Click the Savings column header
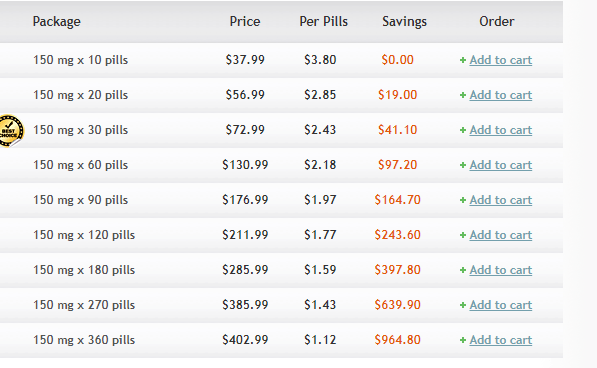Screen dimensions: 597x368 pyautogui.click(x=404, y=22)
